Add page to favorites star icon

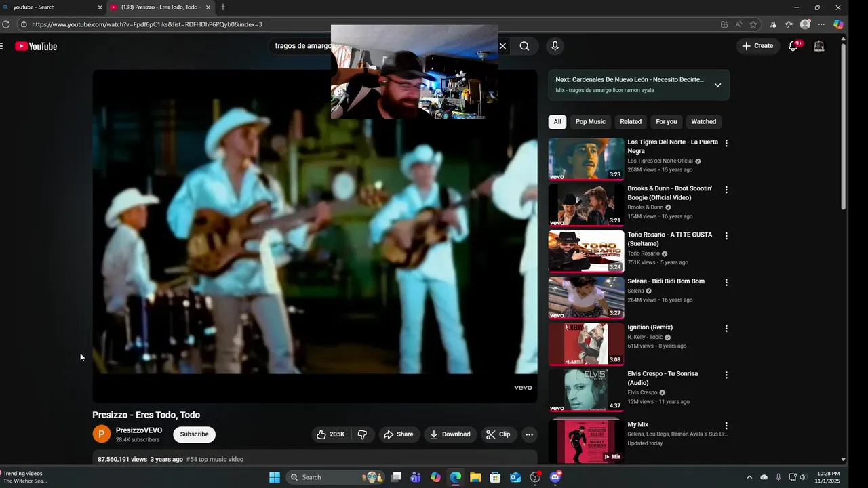pyautogui.click(x=753, y=24)
